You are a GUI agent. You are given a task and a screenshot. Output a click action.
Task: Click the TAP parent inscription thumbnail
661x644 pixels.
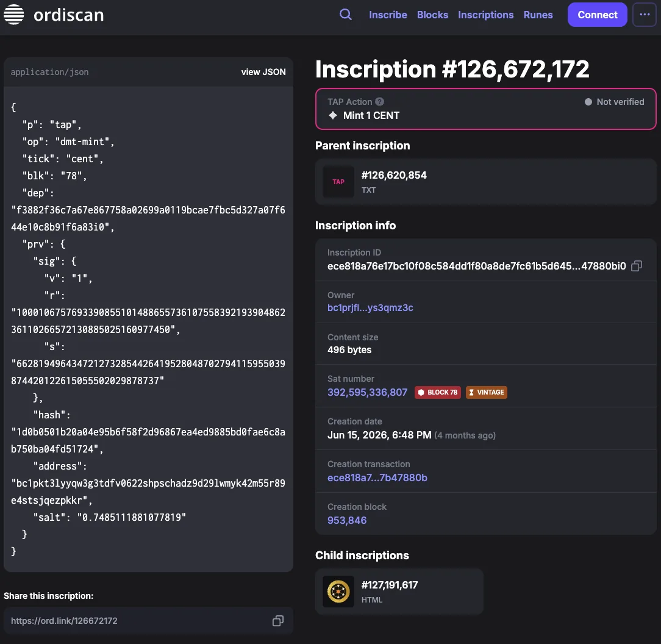(338, 182)
